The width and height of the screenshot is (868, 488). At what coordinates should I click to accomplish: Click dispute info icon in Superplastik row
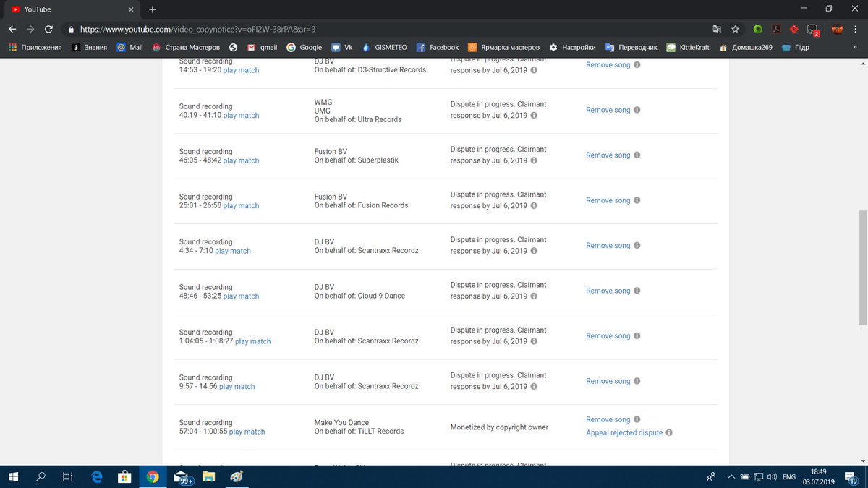click(x=534, y=160)
